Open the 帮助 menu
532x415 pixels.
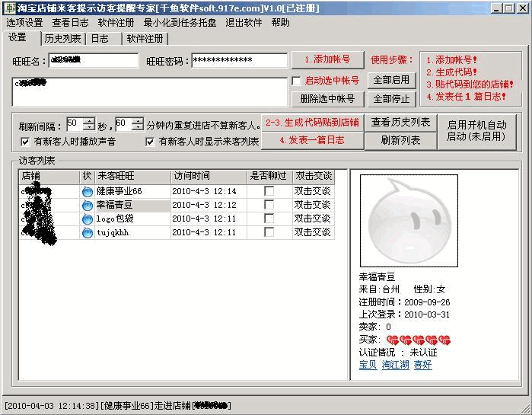point(281,23)
